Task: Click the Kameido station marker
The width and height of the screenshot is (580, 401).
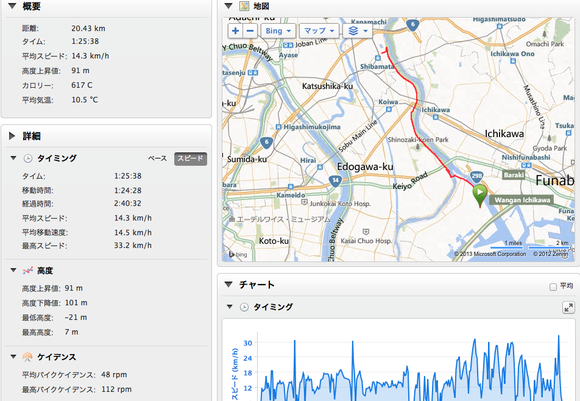Action: 291,187
